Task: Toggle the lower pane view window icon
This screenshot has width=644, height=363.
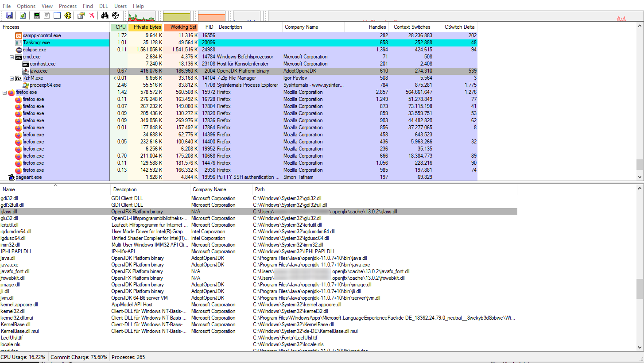Action: tap(56, 15)
